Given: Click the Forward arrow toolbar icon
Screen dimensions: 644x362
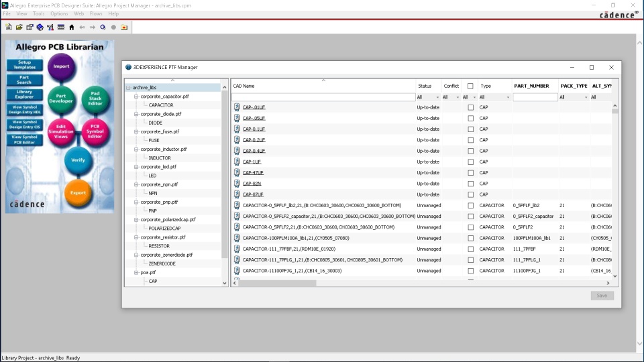Looking at the screenshot, I should pyautogui.click(x=93, y=27).
